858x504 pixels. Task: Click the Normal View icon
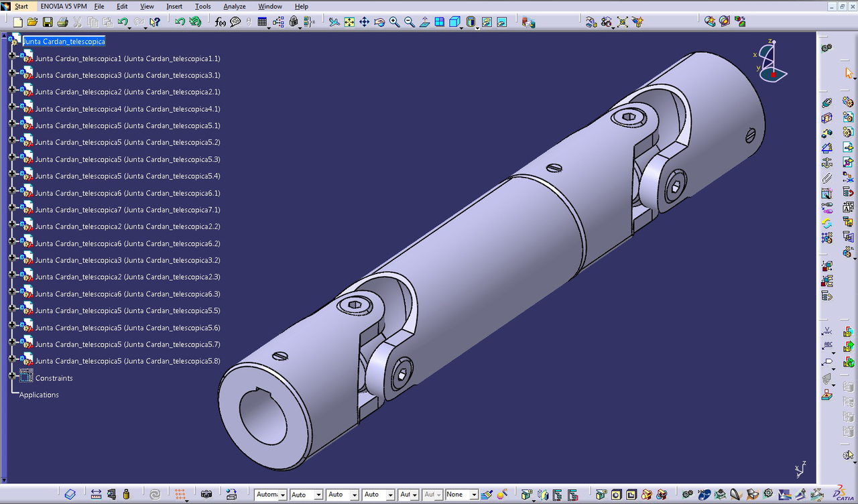coord(424,22)
